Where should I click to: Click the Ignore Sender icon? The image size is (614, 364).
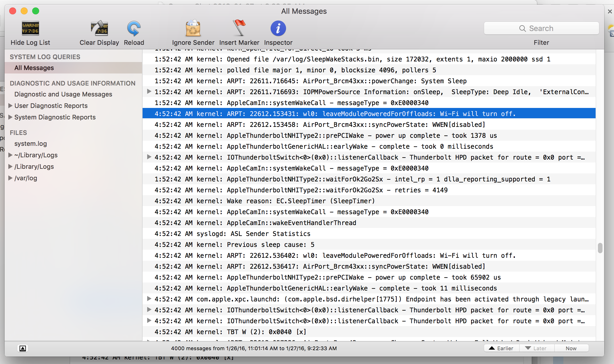193,28
